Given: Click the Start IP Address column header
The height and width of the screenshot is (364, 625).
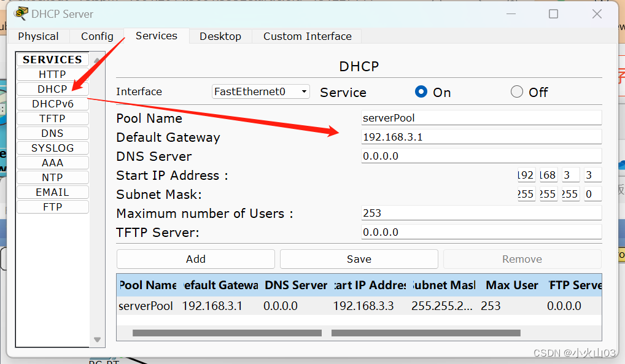Looking at the screenshot, I should 370,285.
